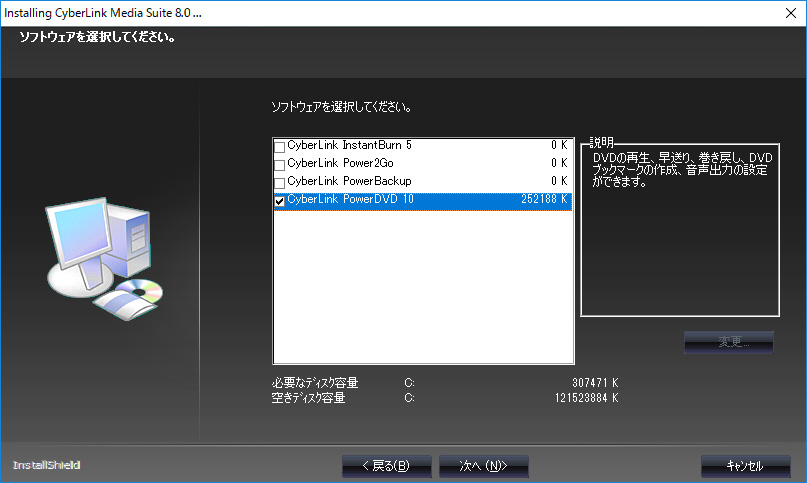Image resolution: width=807 pixels, height=483 pixels.
Task: Click the InstallShield logo text
Action: (x=46, y=465)
